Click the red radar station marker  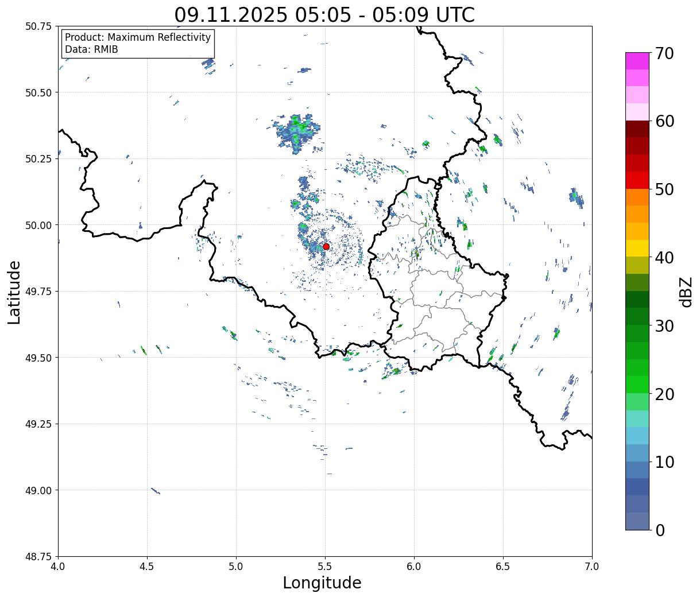pos(326,246)
